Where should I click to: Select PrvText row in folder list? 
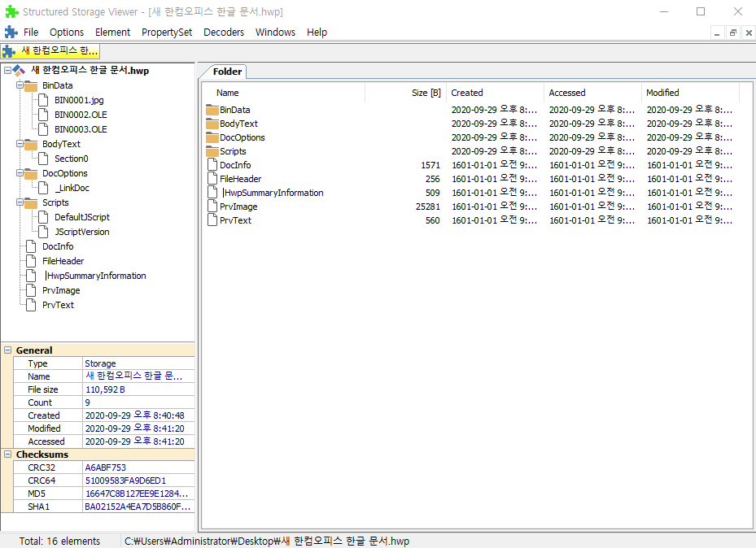(x=470, y=220)
